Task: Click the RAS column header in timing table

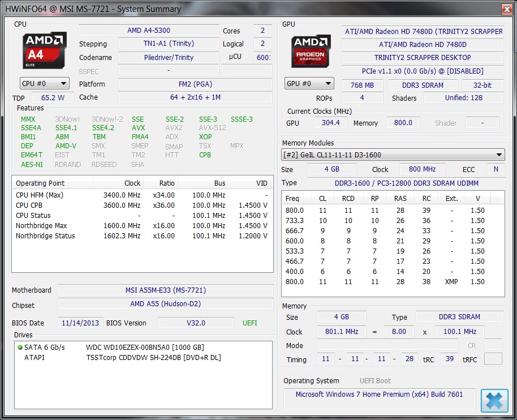Action: 400,198
